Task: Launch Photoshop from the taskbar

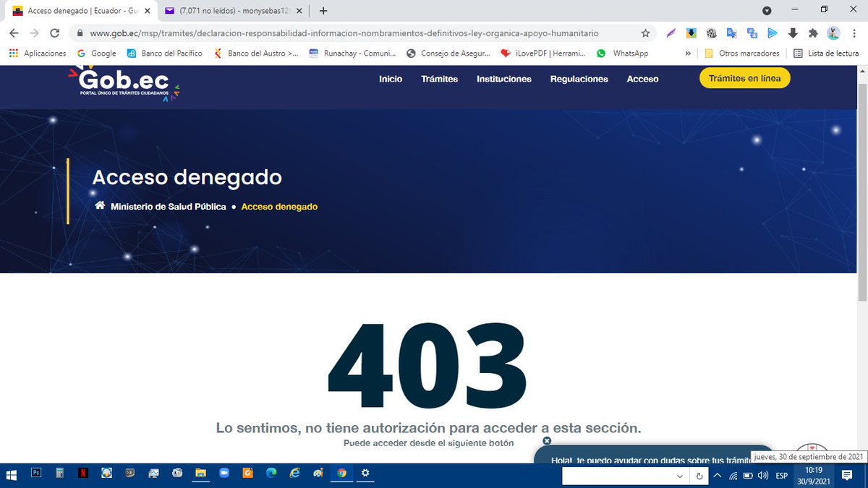Action: 36,474
